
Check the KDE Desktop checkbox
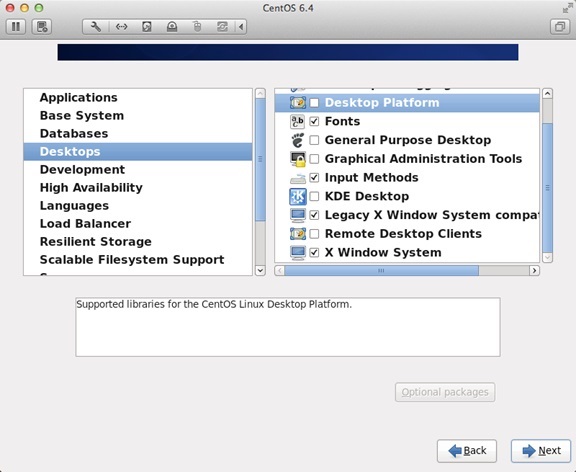(314, 197)
